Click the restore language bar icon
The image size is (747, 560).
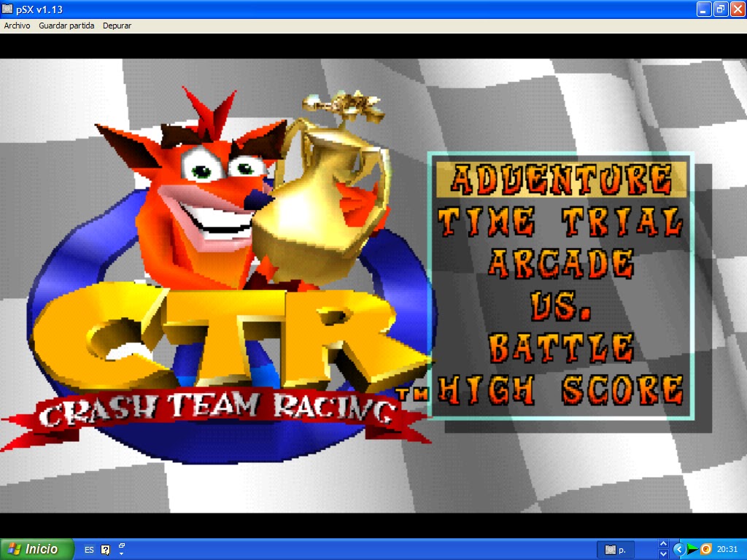pyautogui.click(x=122, y=544)
